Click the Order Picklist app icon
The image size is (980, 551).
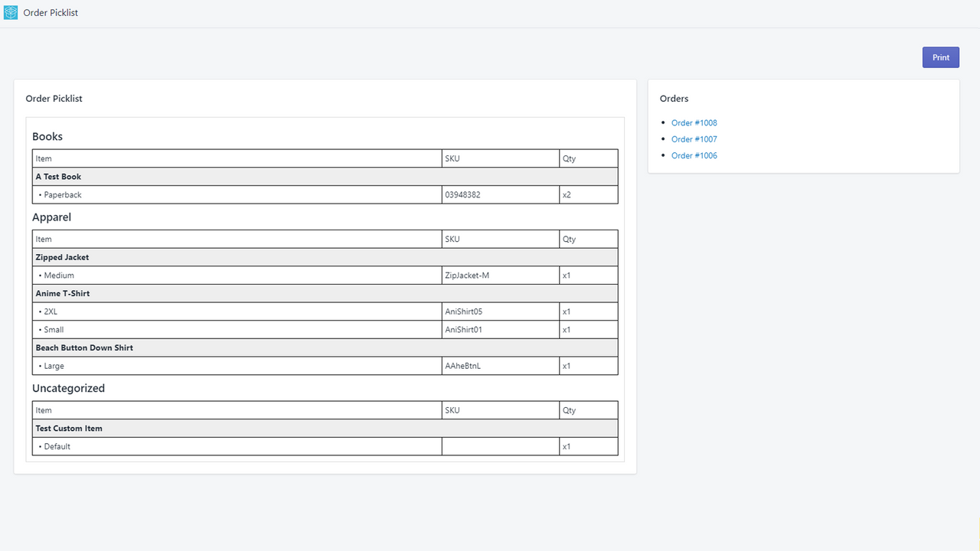click(x=11, y=13)
